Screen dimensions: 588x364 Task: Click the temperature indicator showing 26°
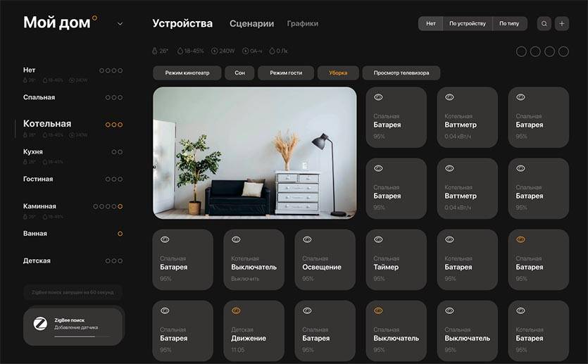(x=159, y=51)
